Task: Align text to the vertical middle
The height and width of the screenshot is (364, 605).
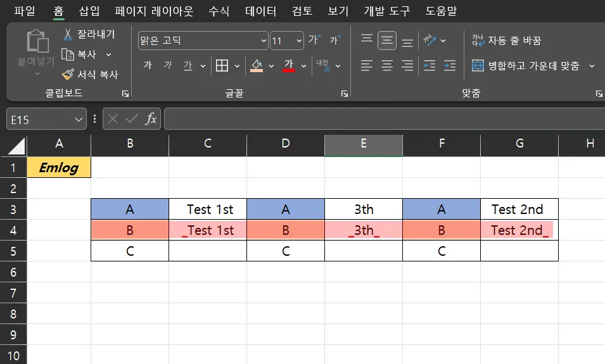Action: point(387,40)
